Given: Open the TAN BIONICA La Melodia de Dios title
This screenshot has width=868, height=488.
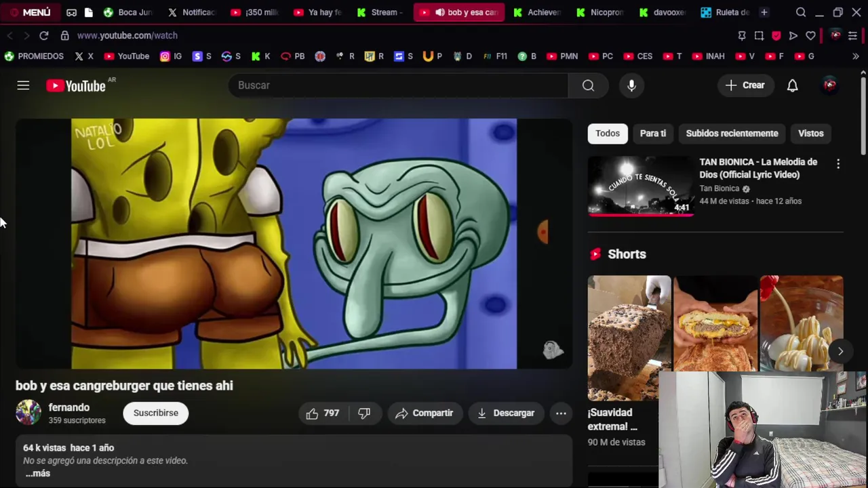Looking at the screenshot, I should [x=758, y=168].
